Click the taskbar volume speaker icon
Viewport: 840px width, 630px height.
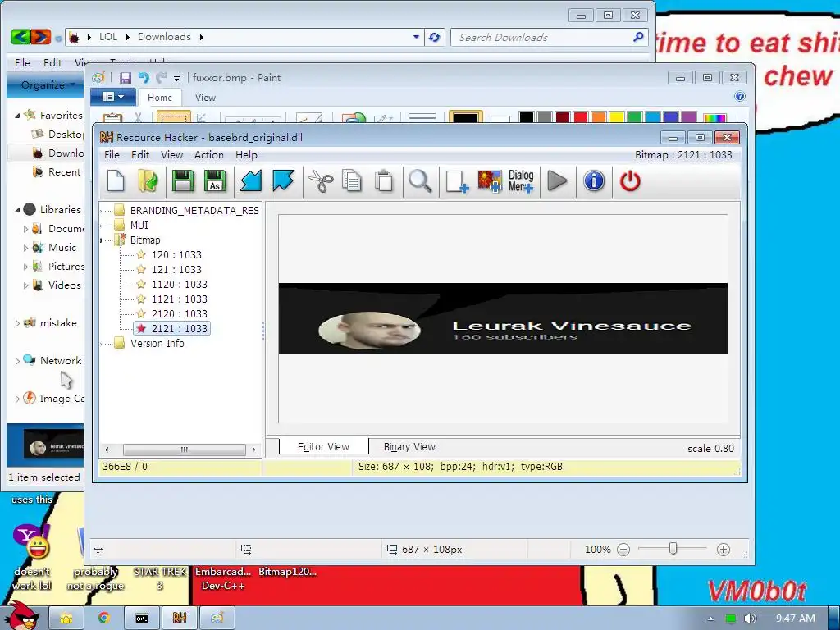[x=750, y=619]
